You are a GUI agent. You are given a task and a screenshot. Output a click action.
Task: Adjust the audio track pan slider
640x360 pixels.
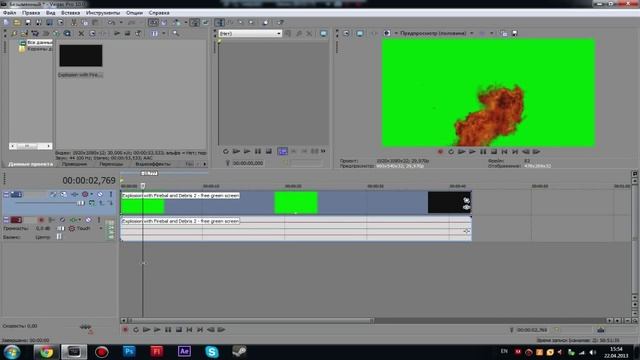point(59,237)
